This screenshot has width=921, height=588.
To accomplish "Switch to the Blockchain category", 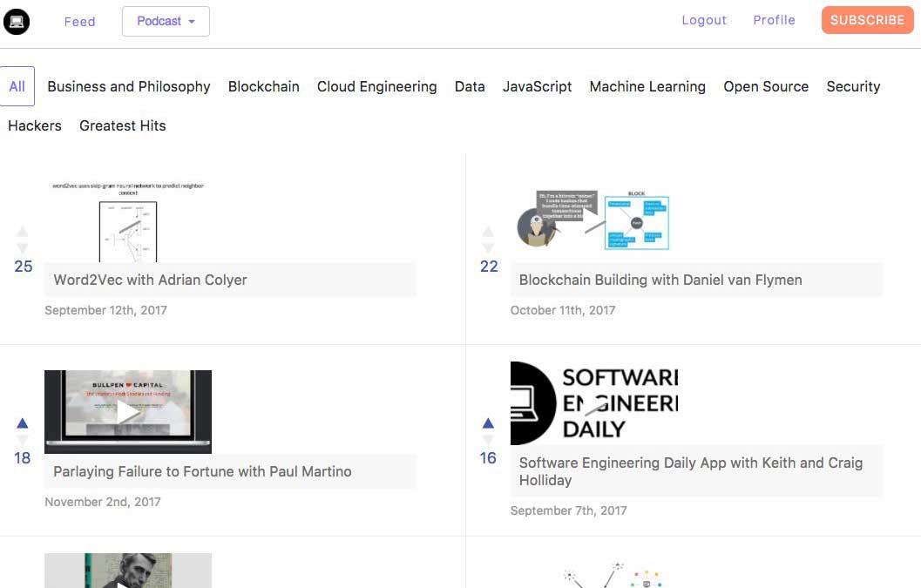I will [264, 86].
